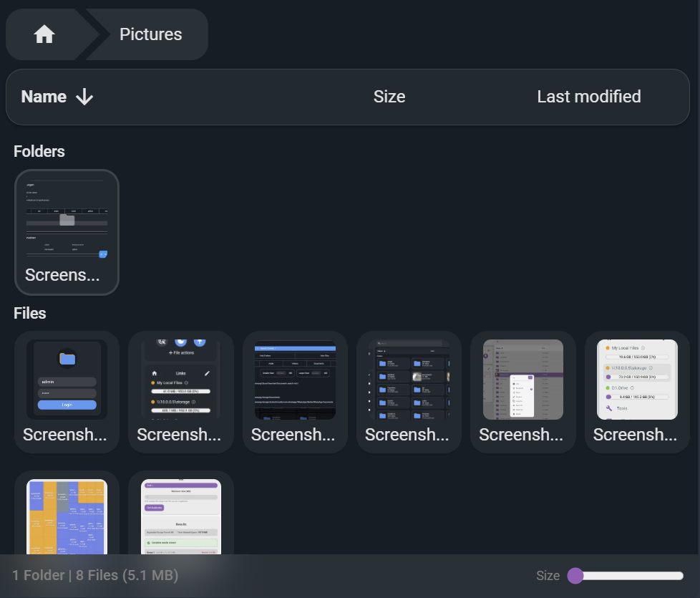
Task: Open the dark file grid screenshot
Action: coord(294,380)
